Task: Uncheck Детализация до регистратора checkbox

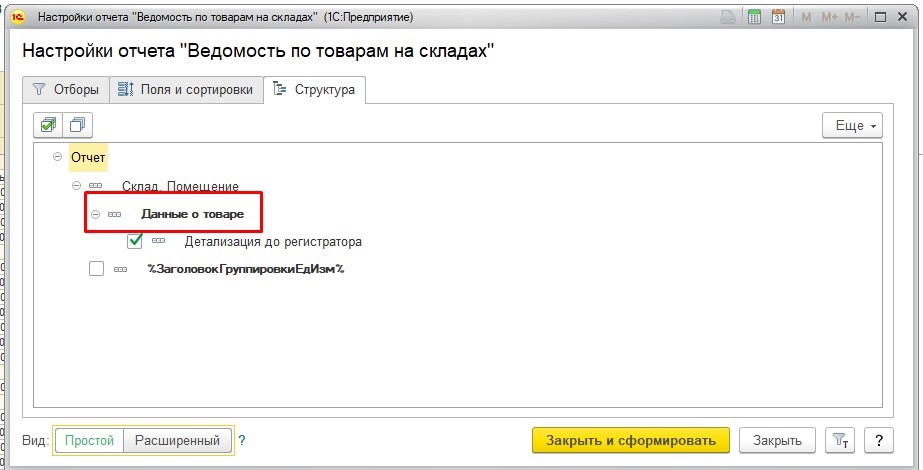Action: click(135, 241)
